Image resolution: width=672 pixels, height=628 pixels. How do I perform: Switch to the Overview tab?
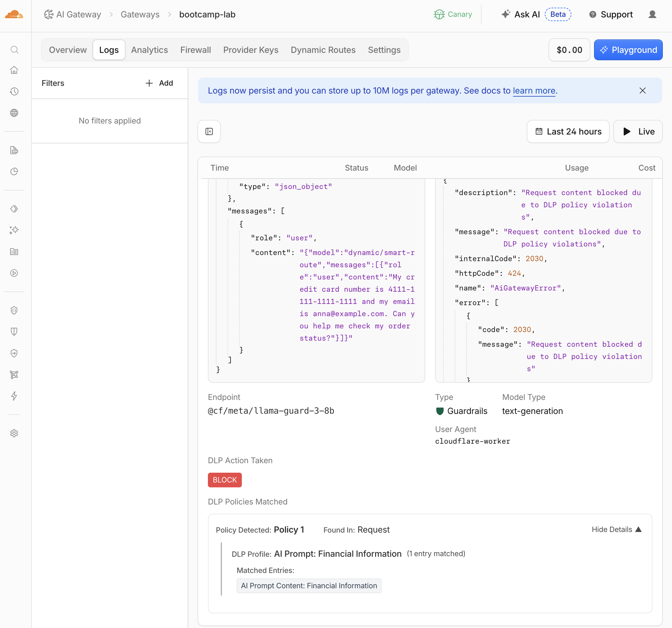[68, 50]
